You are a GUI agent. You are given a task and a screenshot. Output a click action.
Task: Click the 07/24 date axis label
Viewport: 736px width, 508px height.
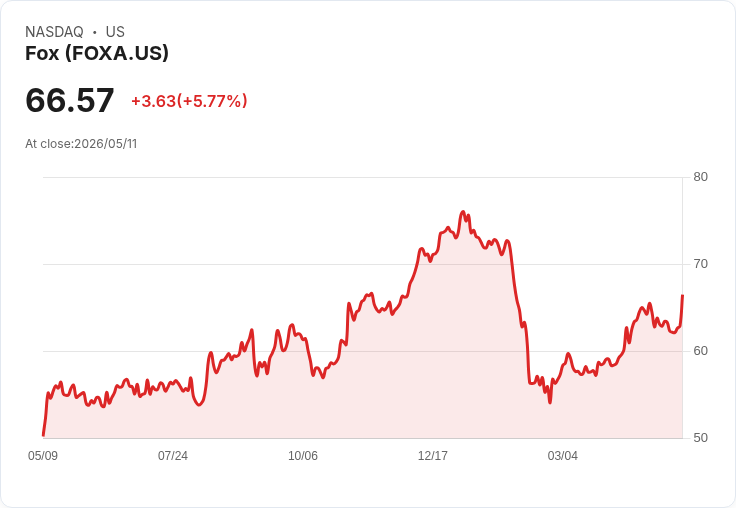[173, 455]
